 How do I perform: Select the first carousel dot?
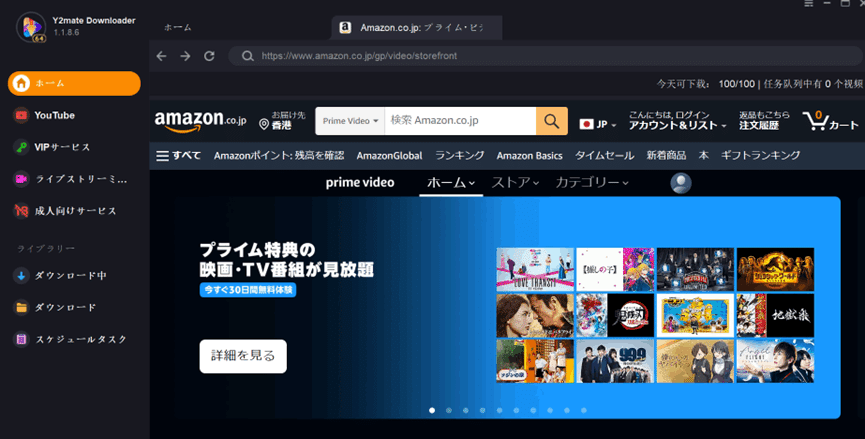(x=432, y=410)
